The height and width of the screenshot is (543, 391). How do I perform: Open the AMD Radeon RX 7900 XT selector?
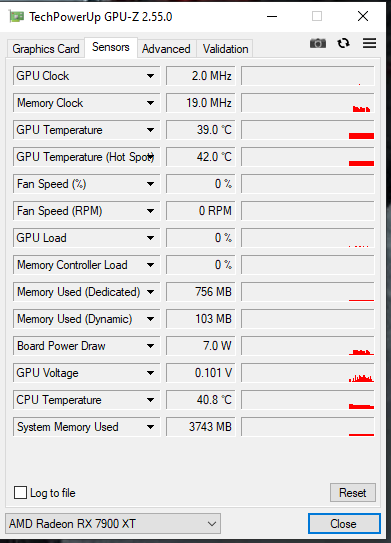coord(113,524)
